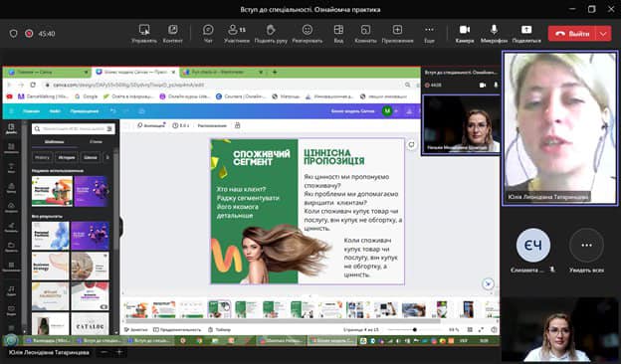Select Юлія Леонідівна Татаринцева video tile
Screen dimensions: 621x364
(x=560, y=128)
